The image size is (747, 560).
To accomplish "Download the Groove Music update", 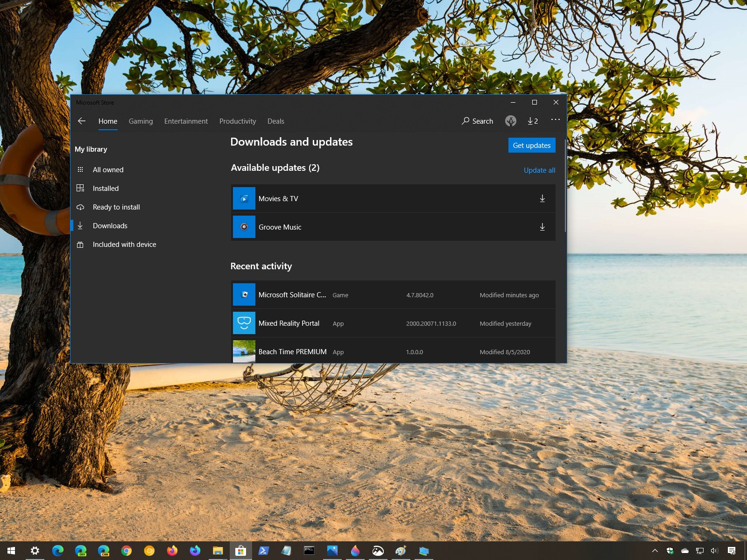I will point(542,227).
